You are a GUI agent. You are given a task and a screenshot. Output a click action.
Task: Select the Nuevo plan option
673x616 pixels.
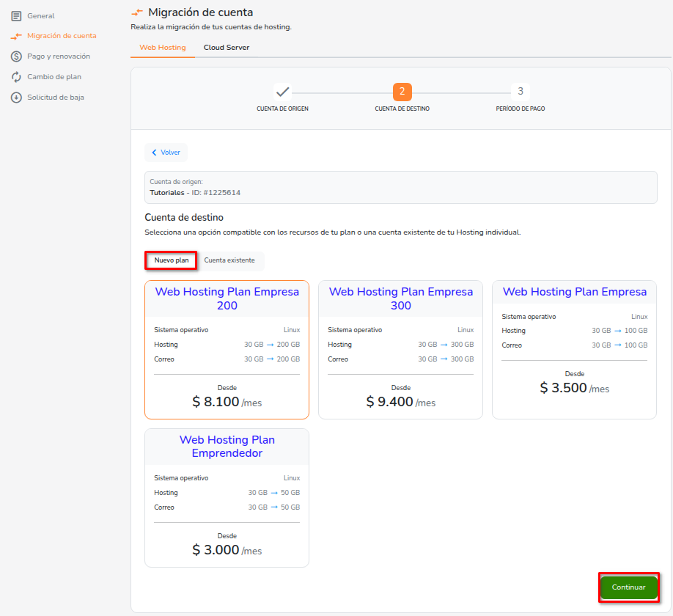coord(172,260)
